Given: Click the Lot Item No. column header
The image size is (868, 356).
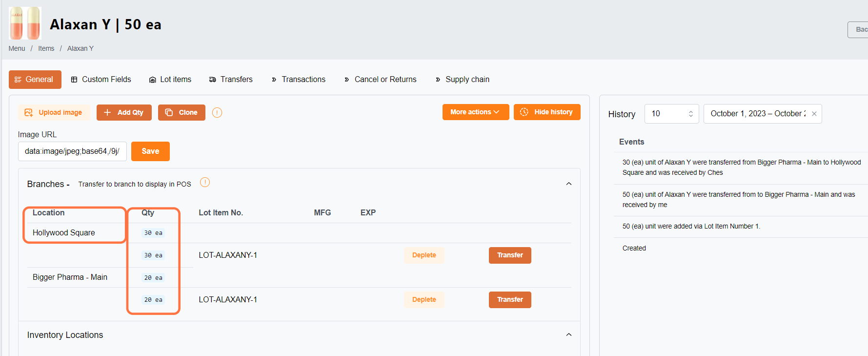Looking at the screenshot, I should tap(221, 213).
